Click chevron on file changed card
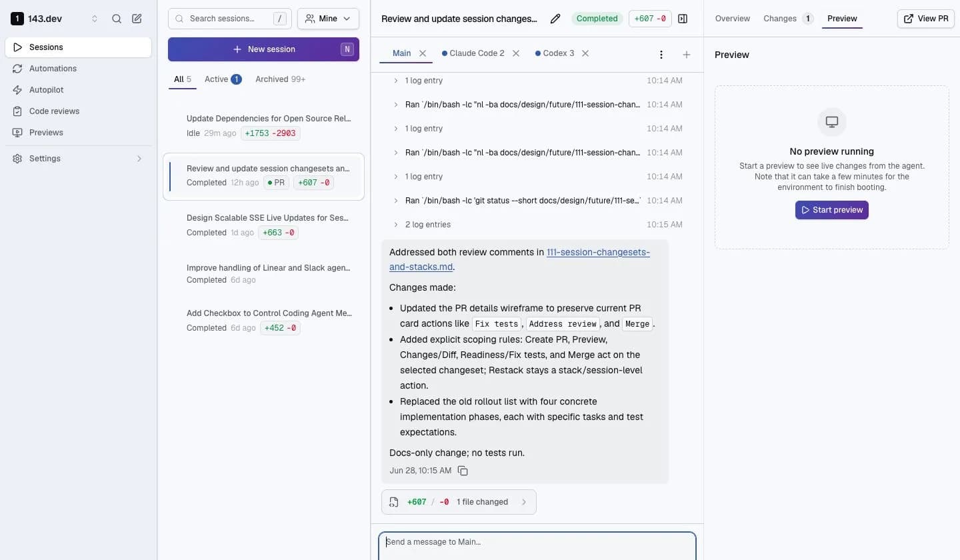 click(x=524, y=502)
